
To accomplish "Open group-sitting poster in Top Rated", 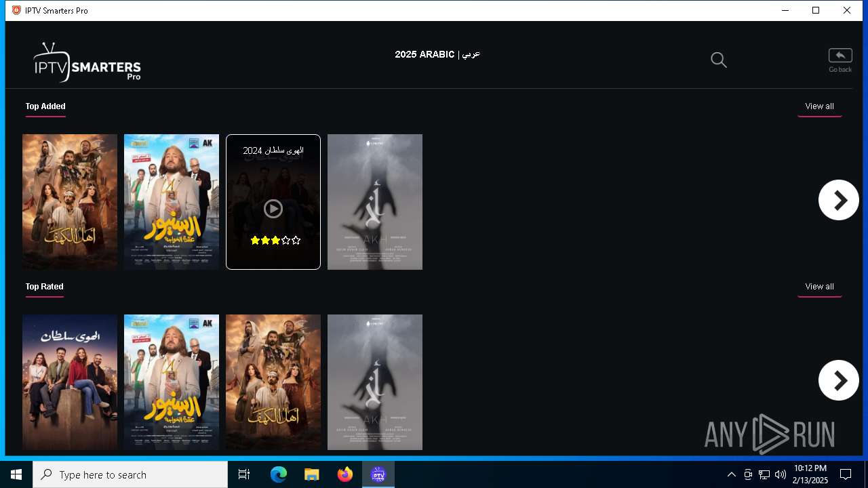I will tap(70, 382).
